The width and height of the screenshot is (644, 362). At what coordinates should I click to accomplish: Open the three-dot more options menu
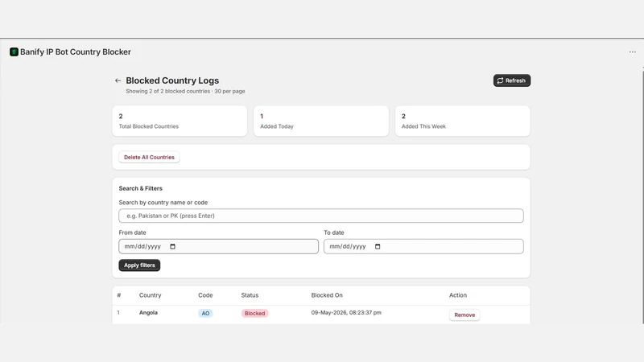(x=632, y=51)
